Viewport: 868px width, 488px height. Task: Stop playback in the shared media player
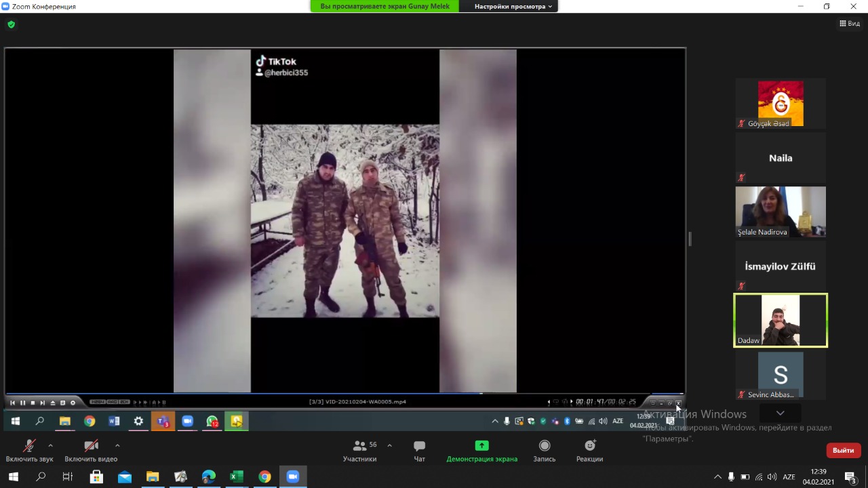coord(33,403)
